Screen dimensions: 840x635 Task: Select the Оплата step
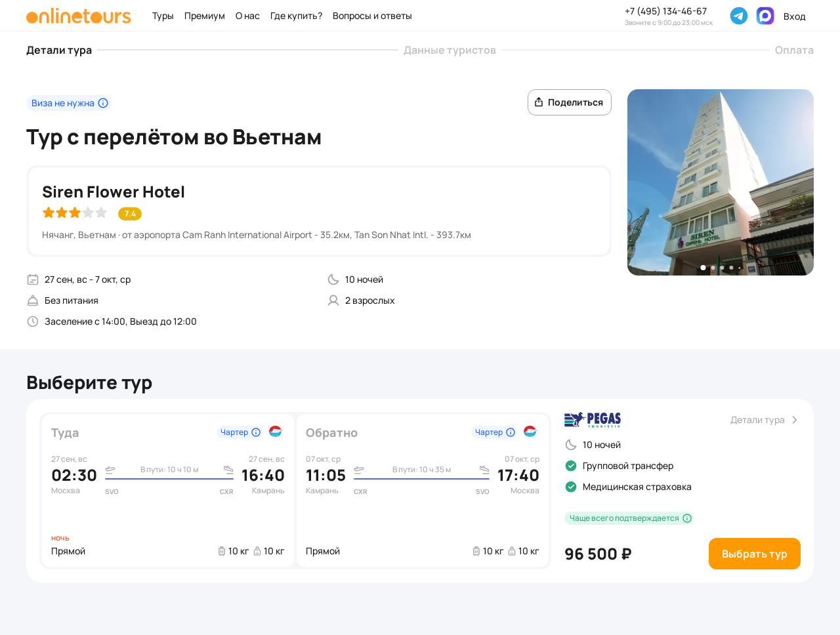(794, 50)
